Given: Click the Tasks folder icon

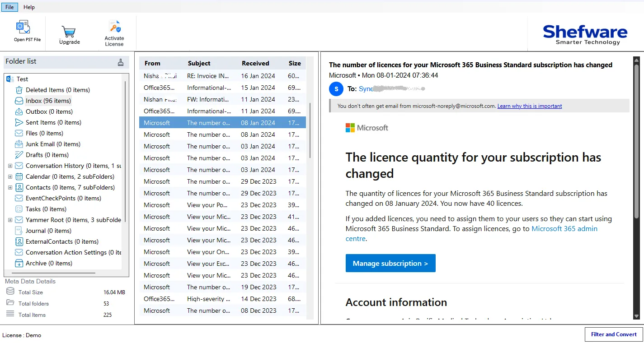Looking at the screenshot, I should coord(19,209).
